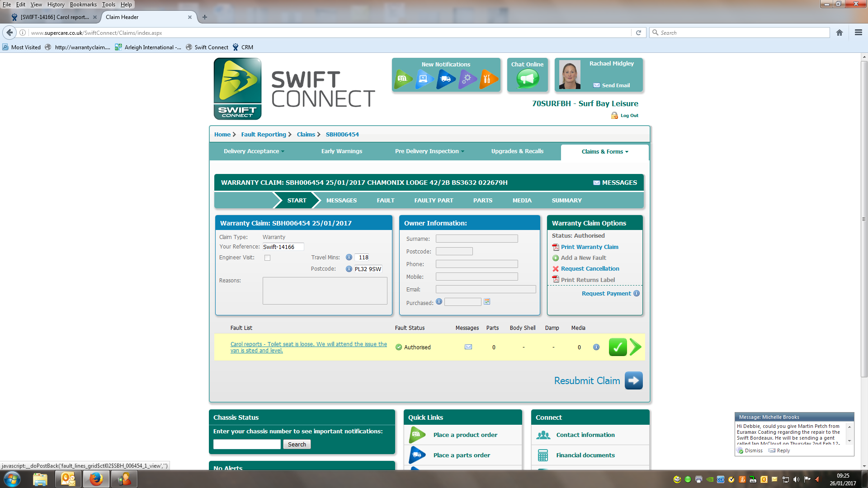Click the Print Warranty Claim link
Viewport: 868px width, 488px height.
point(589,247)
